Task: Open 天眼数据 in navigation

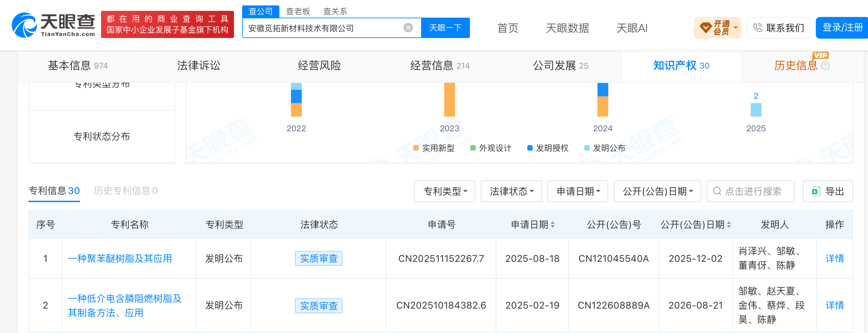Action: [568, 28]
